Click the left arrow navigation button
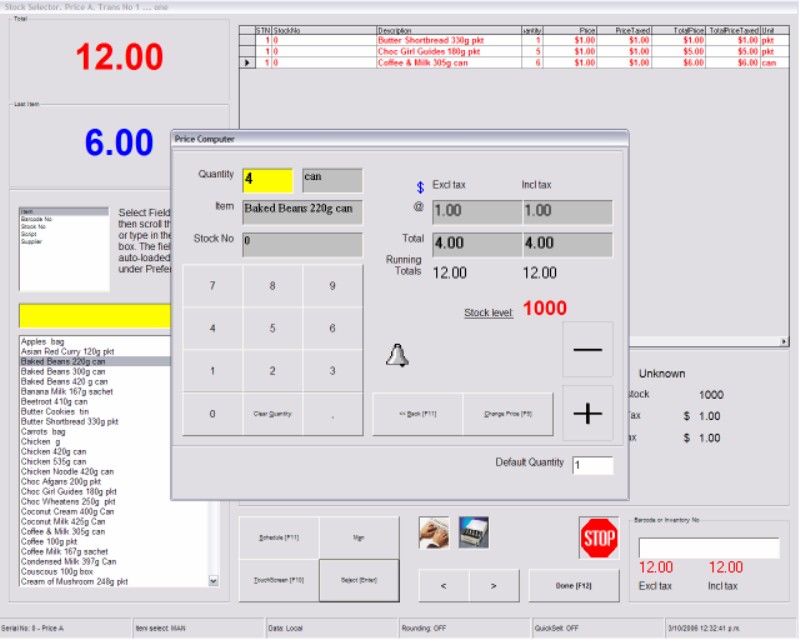 443,585
